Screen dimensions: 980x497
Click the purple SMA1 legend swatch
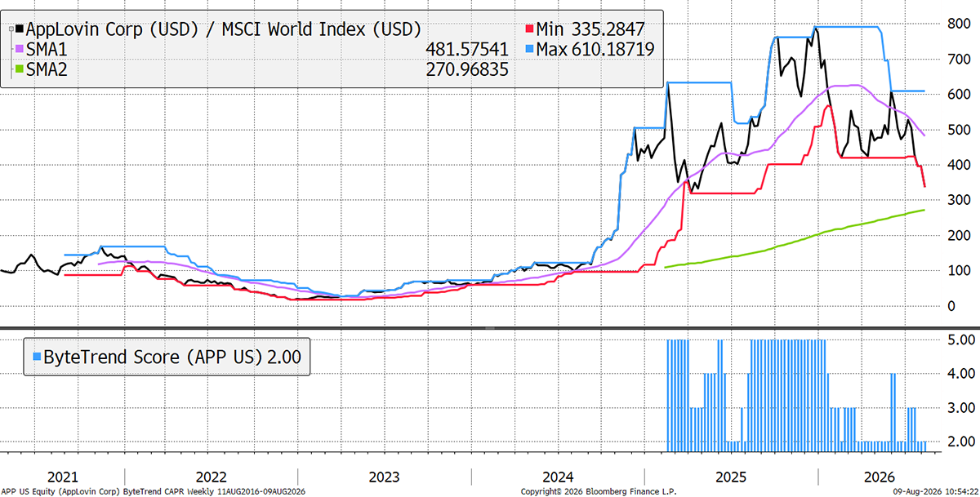[x=20, y=50]
